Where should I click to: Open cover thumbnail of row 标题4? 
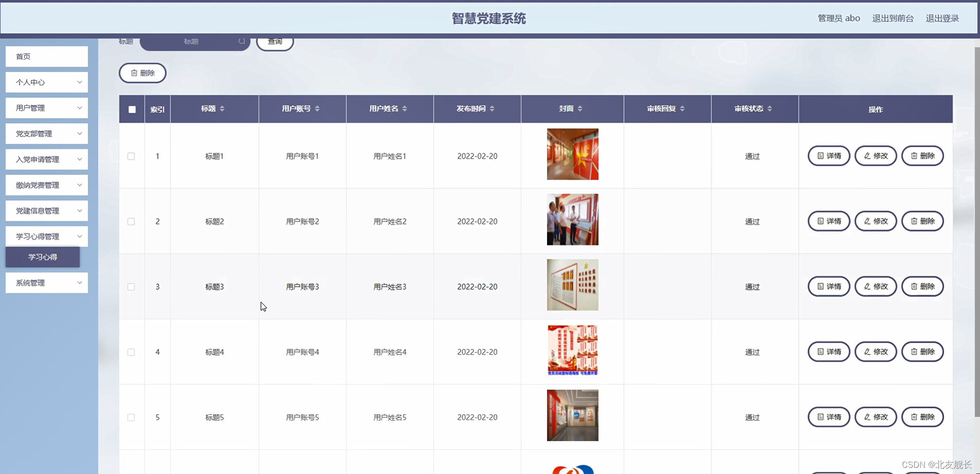click(x=572, y=350)
